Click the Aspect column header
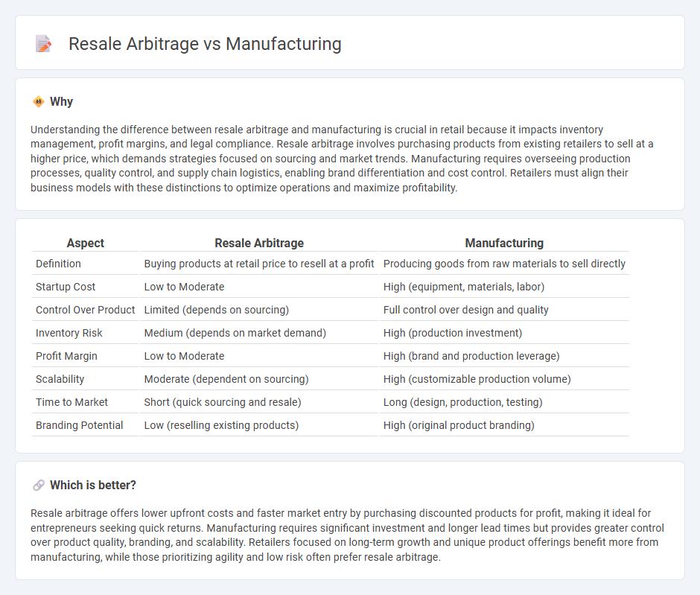 (x=86, y=243)
